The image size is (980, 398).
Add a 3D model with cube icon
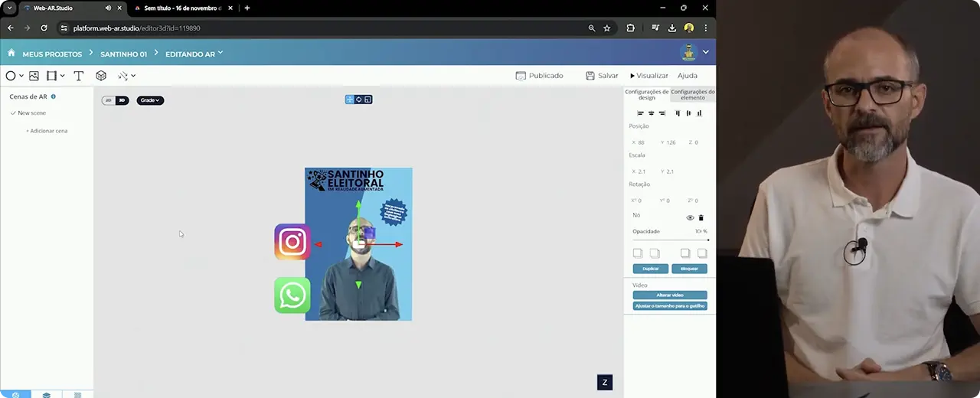pos(101,76)
